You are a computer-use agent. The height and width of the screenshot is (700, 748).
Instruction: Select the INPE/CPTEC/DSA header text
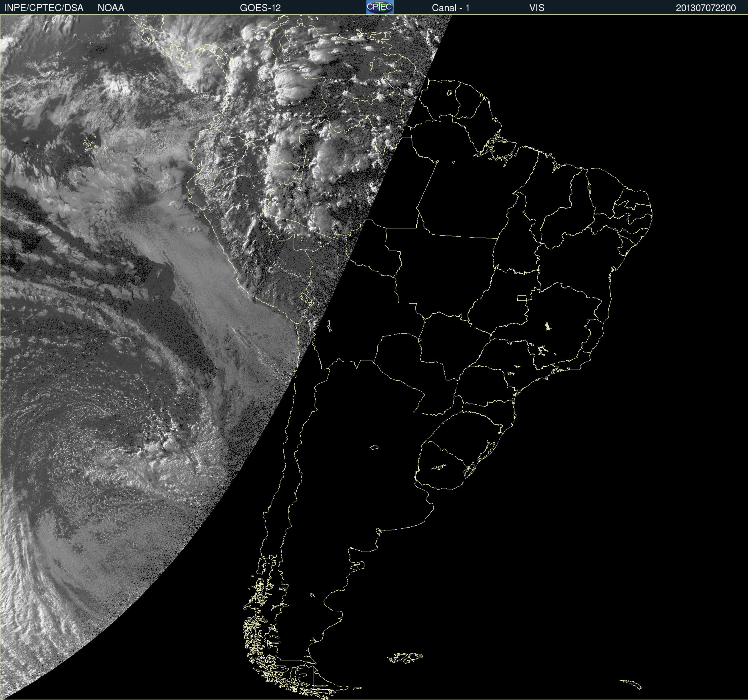44,8
